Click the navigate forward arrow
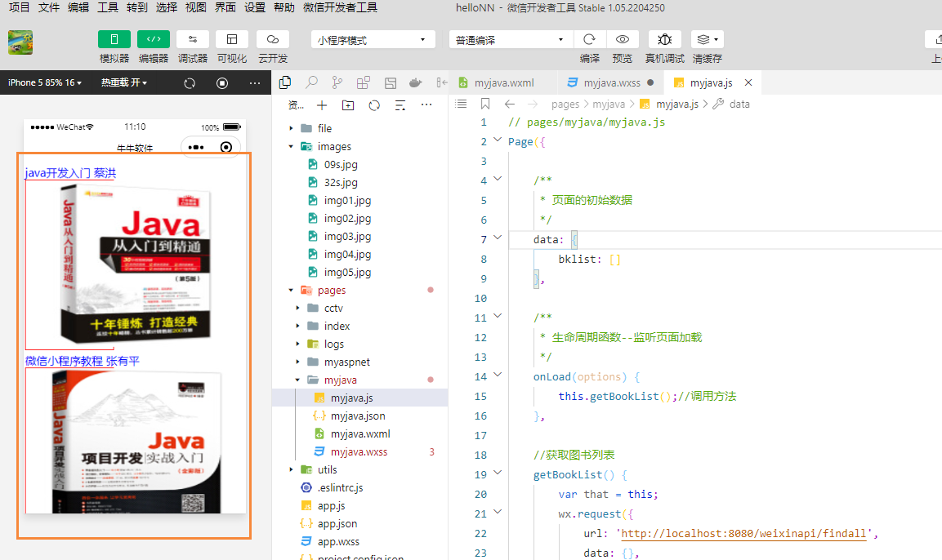 click(533, 104)
